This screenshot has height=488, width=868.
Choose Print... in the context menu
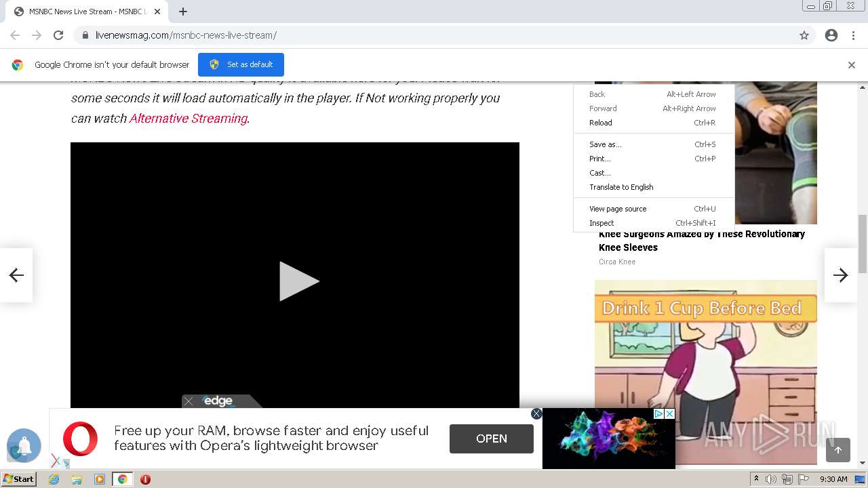pos(654,159)
